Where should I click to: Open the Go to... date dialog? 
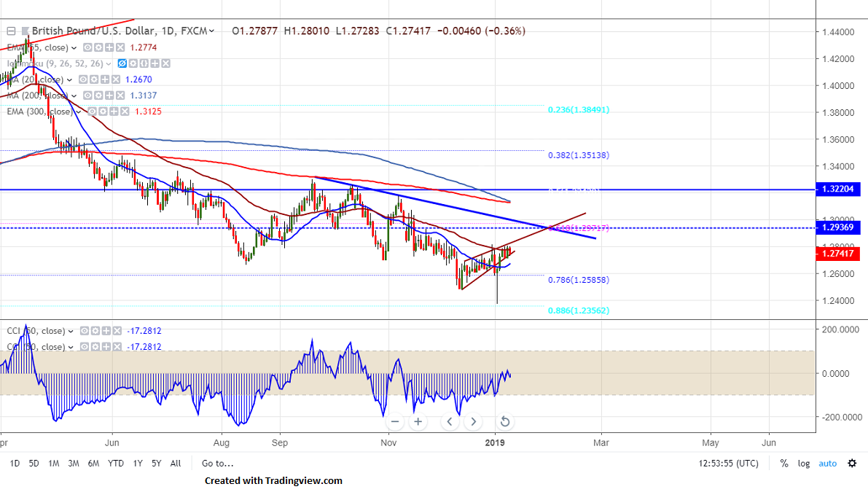click(x=218, y=464)
